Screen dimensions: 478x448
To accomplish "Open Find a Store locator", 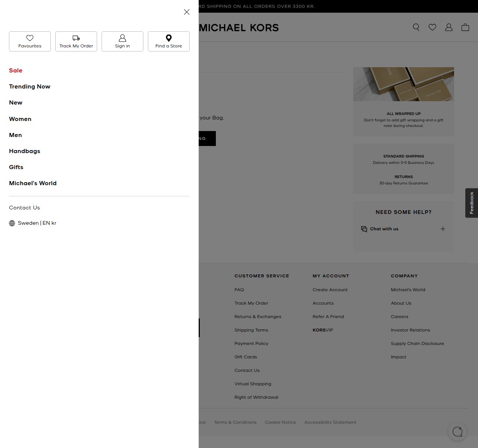I will [x=169, y=41].
